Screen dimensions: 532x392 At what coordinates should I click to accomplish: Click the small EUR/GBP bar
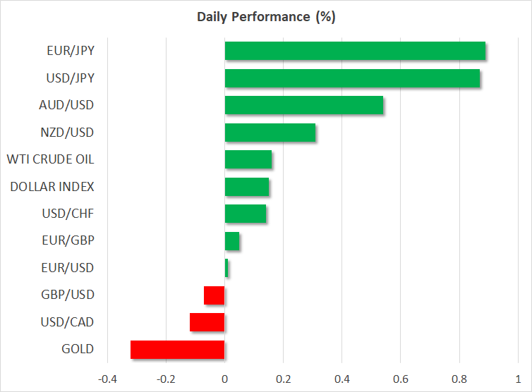tap(232, 241)
